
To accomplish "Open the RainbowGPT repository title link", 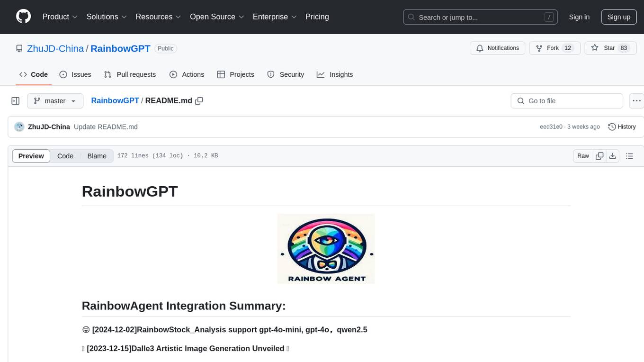I will click(x=120, y=48).
